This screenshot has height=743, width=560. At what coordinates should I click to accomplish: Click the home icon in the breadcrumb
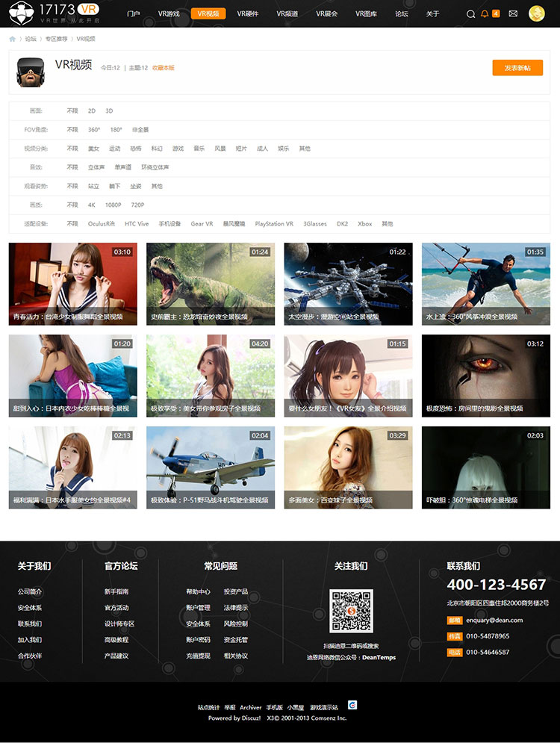coord(13,39)
